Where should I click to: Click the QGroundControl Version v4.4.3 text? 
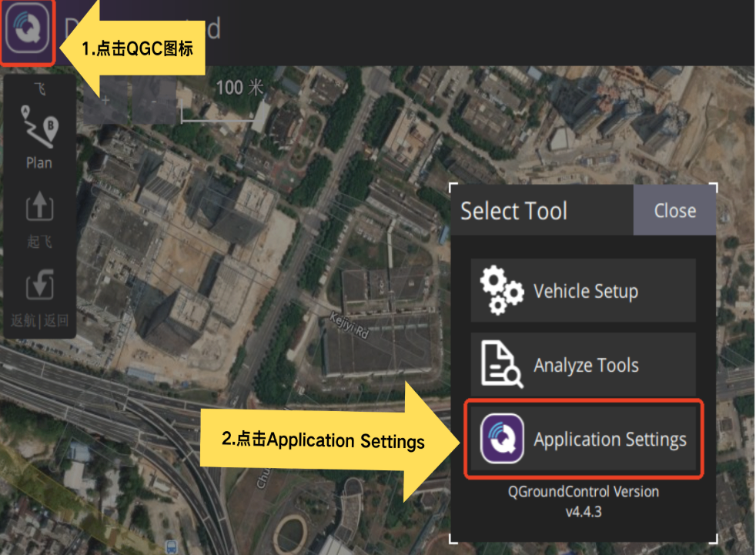tap(584, 501)
